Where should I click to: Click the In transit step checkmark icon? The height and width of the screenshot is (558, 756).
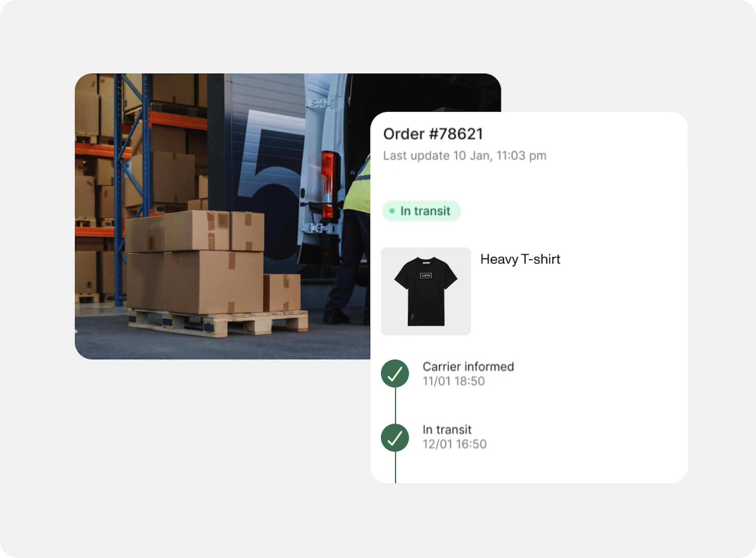pyautogui.click(x=395, y=438)
